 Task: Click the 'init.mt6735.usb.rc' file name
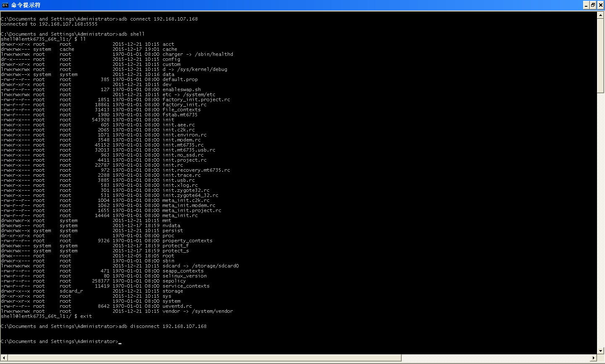point(189,150)
